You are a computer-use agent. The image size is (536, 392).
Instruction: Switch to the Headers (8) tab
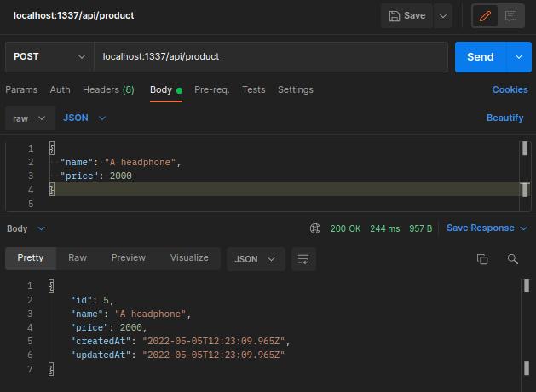tap(108, 89)
